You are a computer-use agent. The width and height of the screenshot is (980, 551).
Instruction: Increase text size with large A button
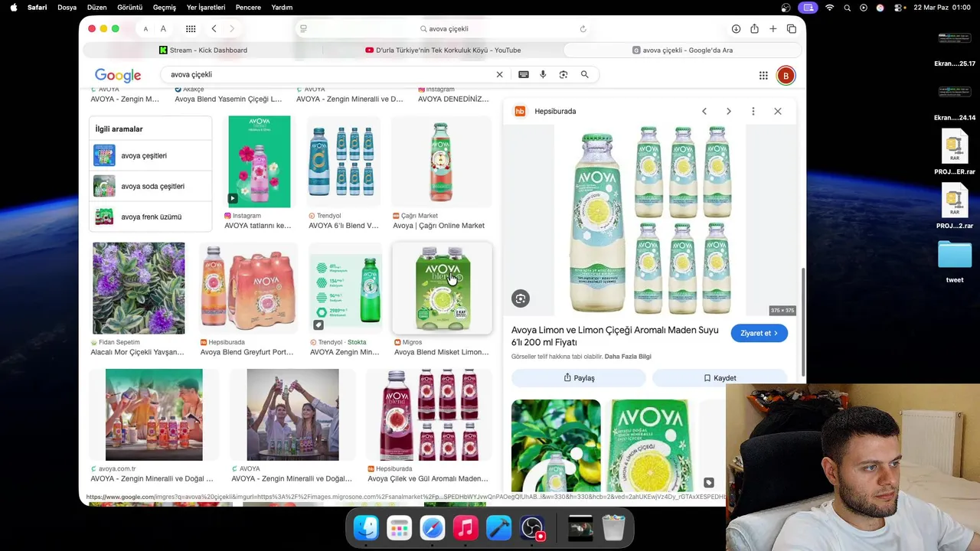(163, 29)
